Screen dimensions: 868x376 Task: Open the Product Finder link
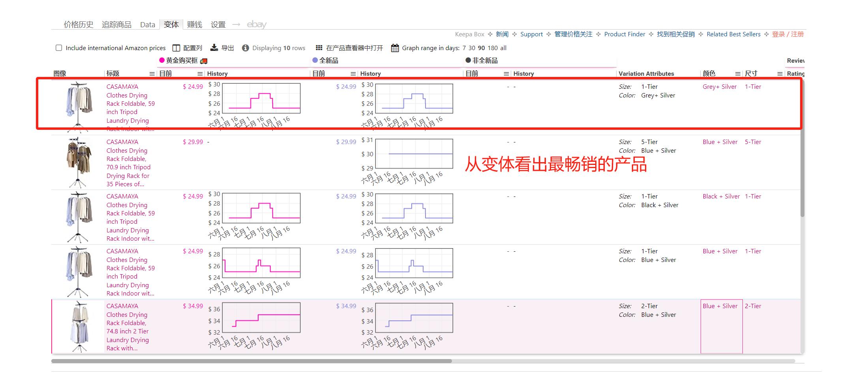coord(624,34)
